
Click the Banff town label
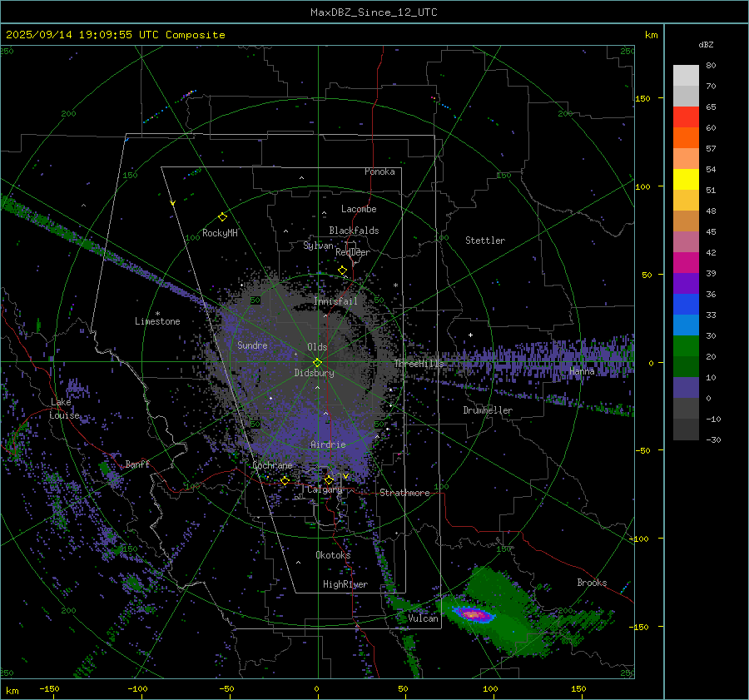pyautogui.click(x=137, y=464)
